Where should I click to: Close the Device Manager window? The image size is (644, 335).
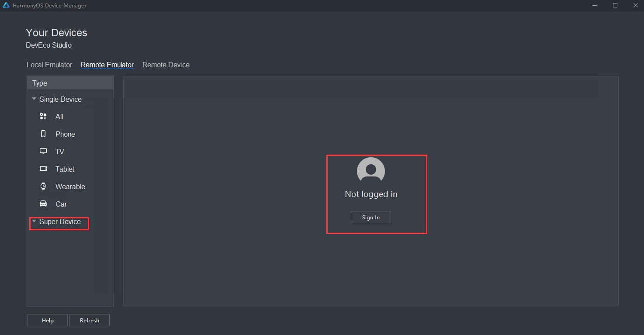[x=635, y=5]
